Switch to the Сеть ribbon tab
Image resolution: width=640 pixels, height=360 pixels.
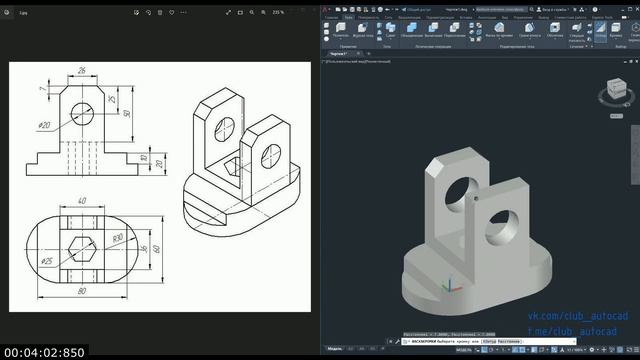[x=388, y=18]
